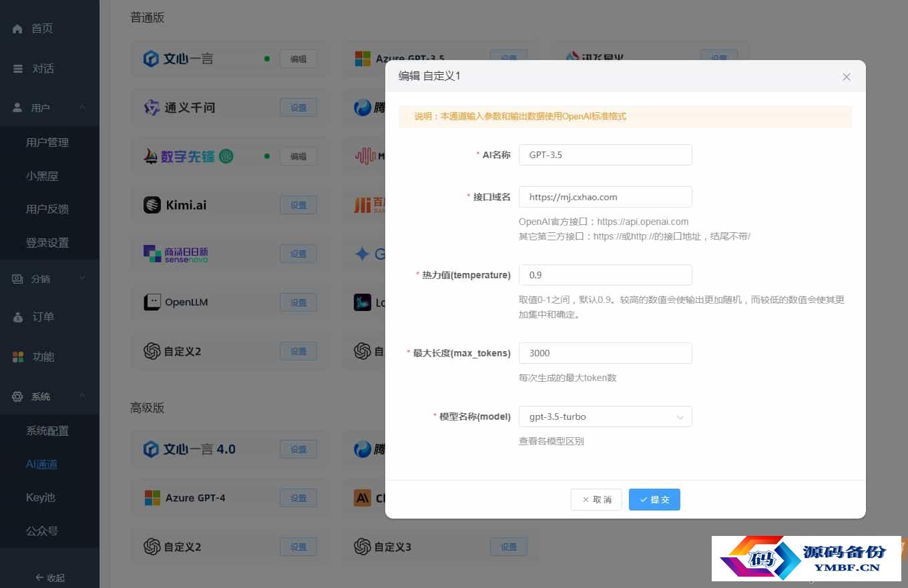Click the 文心一言 4.0 logo icon

pyautogui.click(x=152, y=449)
